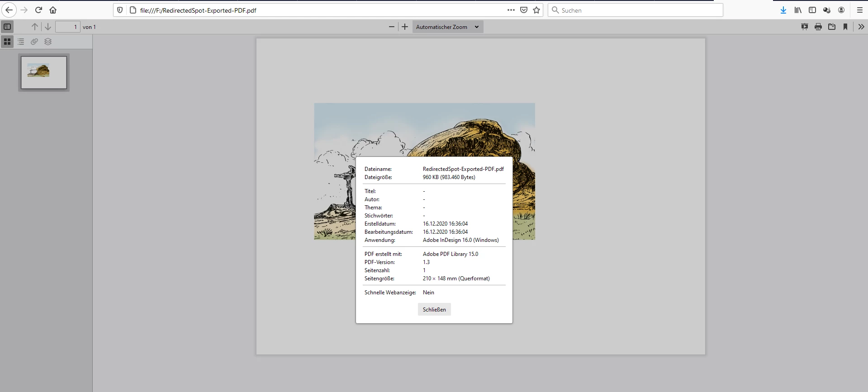
Task: Show thumbnails view in sidebar
Action: 7,42
